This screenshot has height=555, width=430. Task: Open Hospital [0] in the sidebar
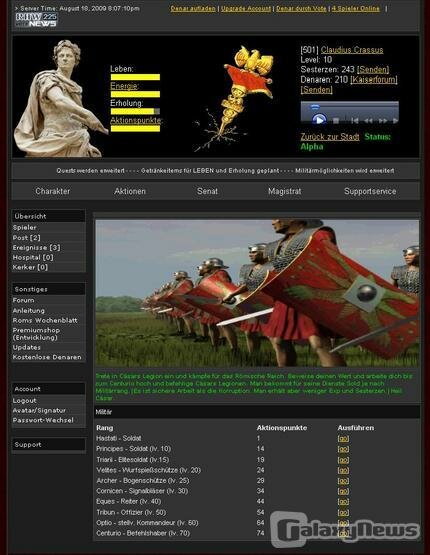coord(33,257)
